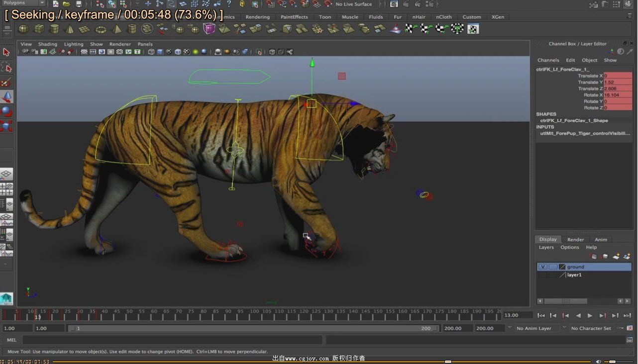Activate the Scale tool cube icon

(x=6, y=126)
